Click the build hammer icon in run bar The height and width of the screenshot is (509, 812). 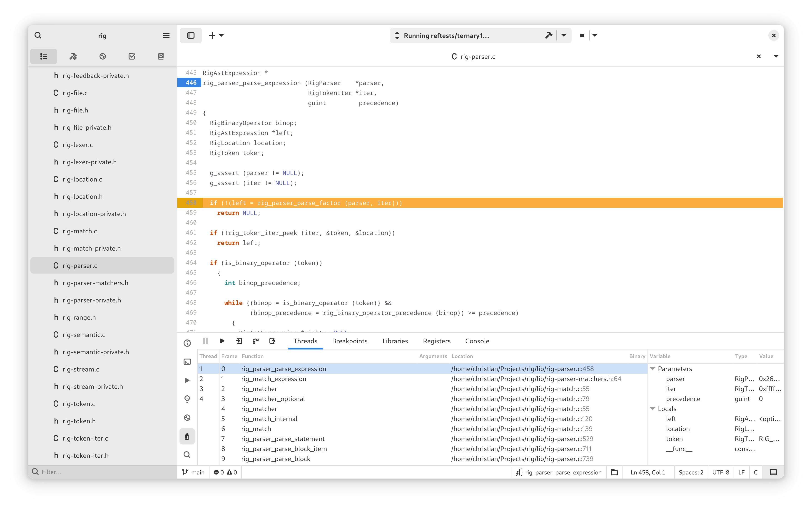click(548, 35)
